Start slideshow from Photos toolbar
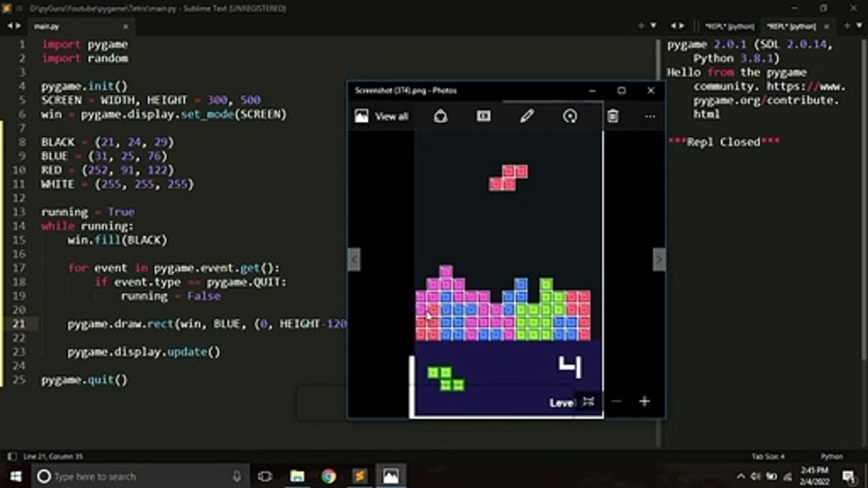Screen dimensions: 868x488 tap(484, 117)
